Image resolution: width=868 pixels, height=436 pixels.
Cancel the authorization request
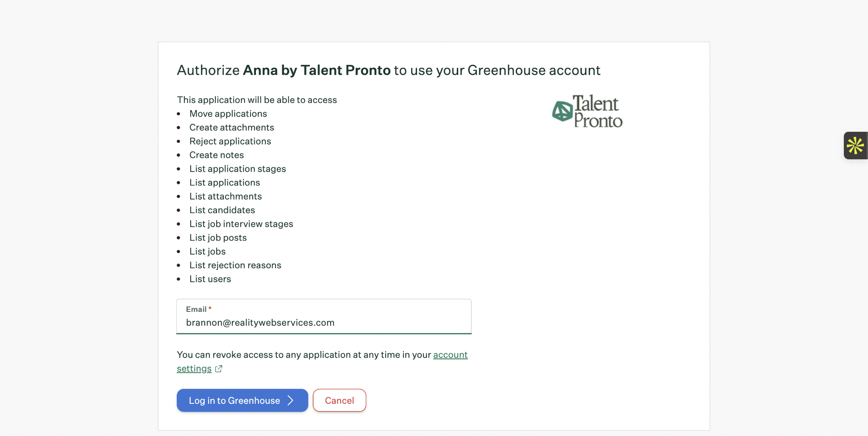pyautogui.click(x=339, y=400)
